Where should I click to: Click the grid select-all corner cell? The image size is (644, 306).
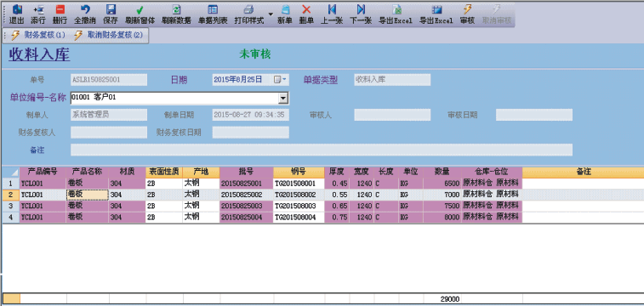11,172
